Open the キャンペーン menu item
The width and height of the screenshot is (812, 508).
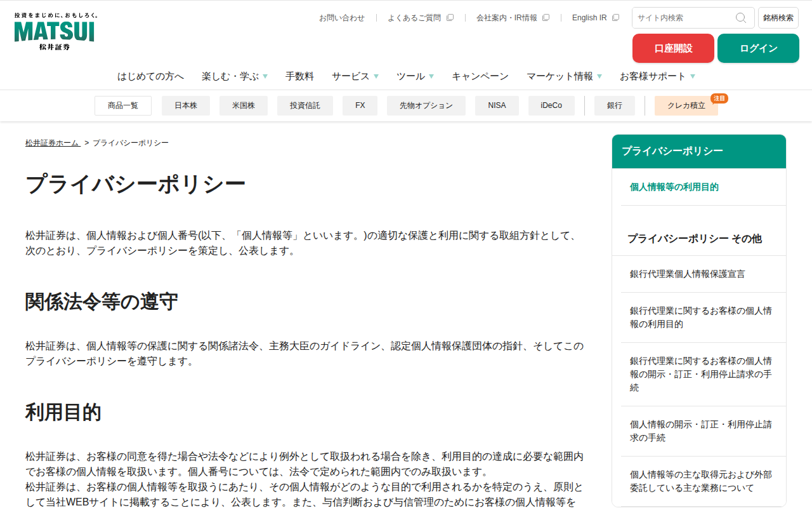click(480, 76)
